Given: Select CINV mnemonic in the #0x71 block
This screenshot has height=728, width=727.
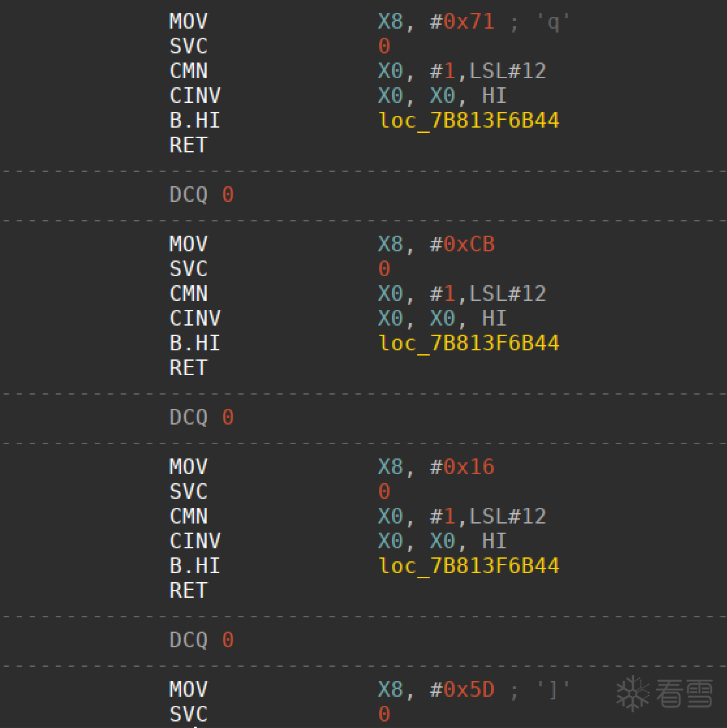Looking at the screenshot, I should tap(195, 96).
